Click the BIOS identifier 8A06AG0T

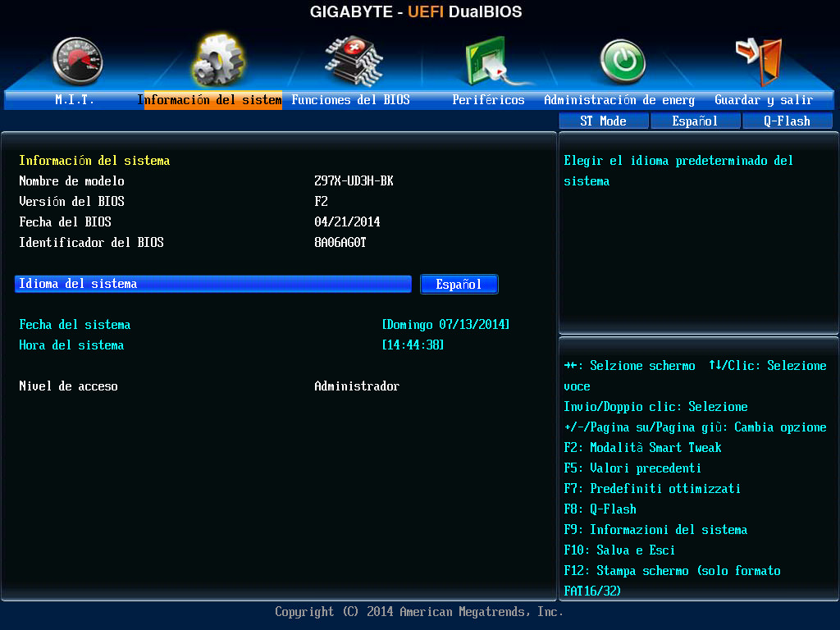click(340, 243)
